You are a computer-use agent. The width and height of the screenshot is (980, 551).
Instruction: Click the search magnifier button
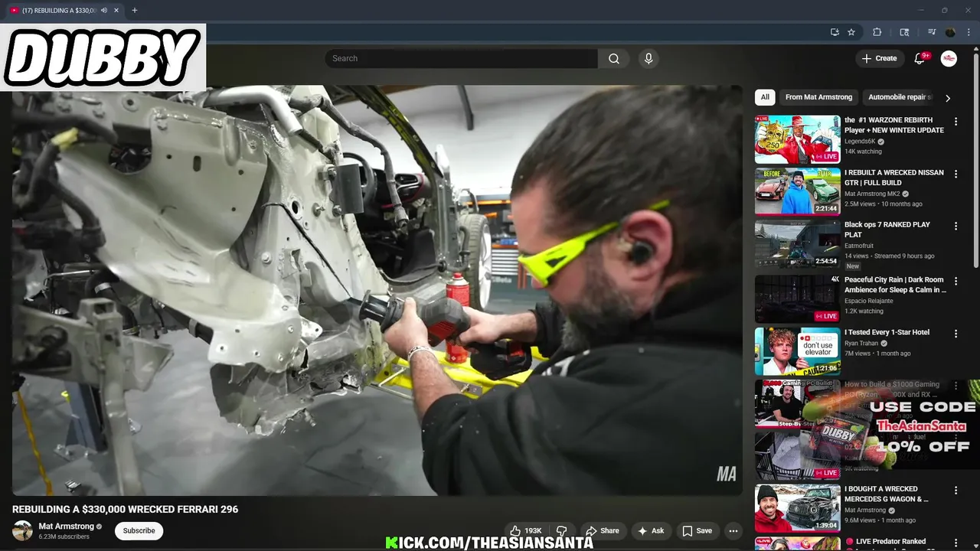[x=613, y=58]
